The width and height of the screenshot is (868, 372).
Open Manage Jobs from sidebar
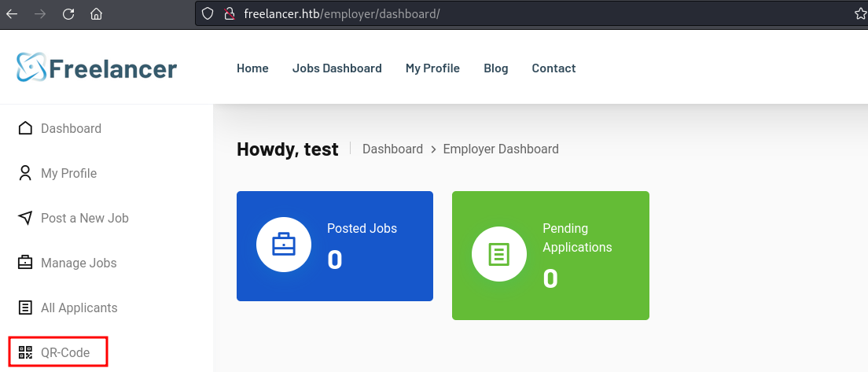click(x=79, y=263)
